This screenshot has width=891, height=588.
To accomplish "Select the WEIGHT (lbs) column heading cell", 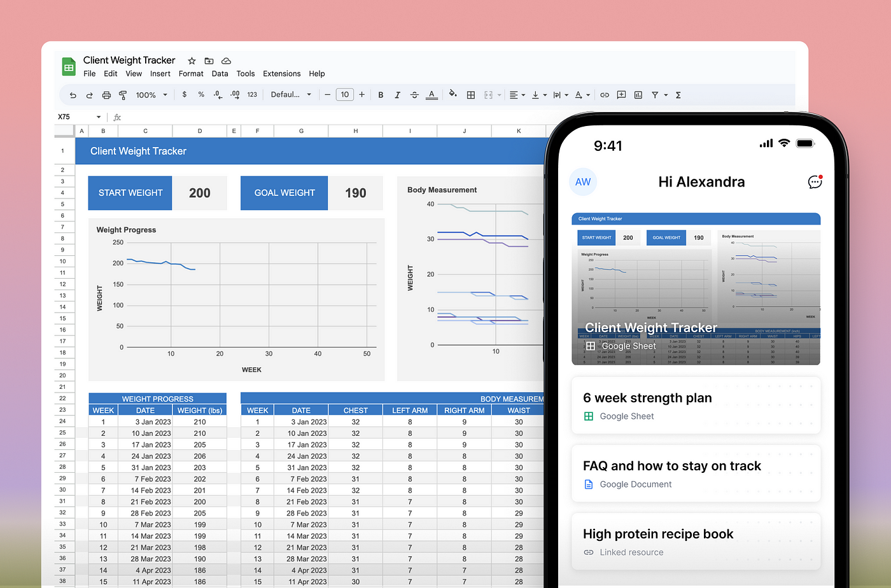I will 199,410.
